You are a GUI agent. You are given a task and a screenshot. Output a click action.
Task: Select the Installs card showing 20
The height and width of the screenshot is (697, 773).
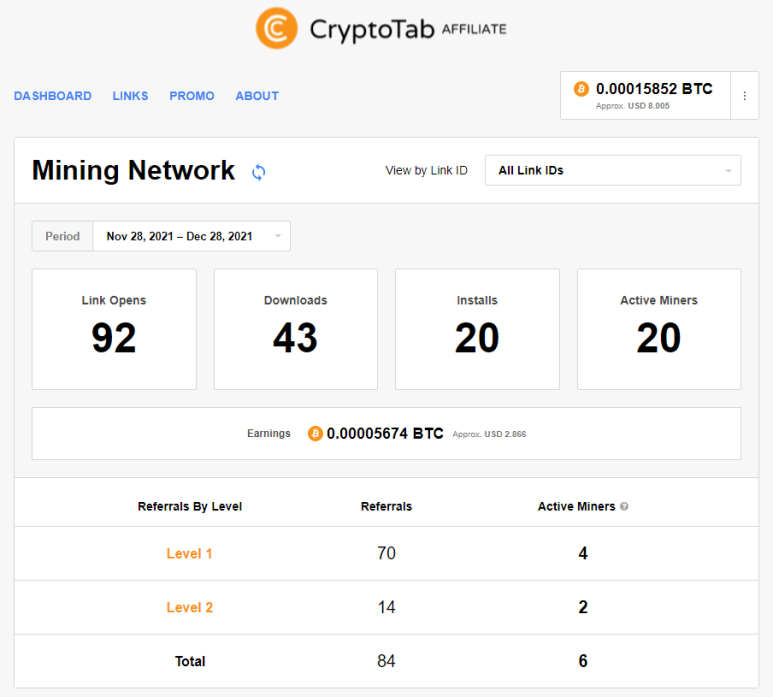pyautogui.click(x=477, y=329)
